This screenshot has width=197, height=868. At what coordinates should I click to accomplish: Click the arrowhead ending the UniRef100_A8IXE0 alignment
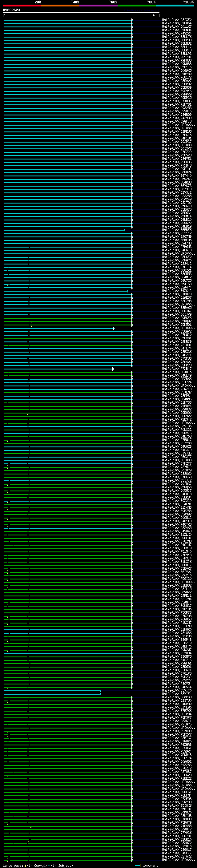(132, 20)
